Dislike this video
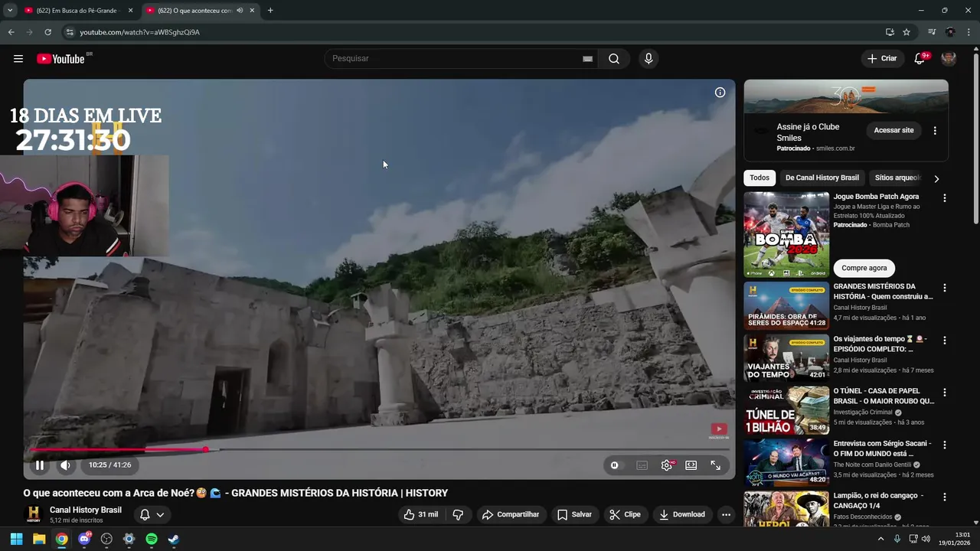 458,514
